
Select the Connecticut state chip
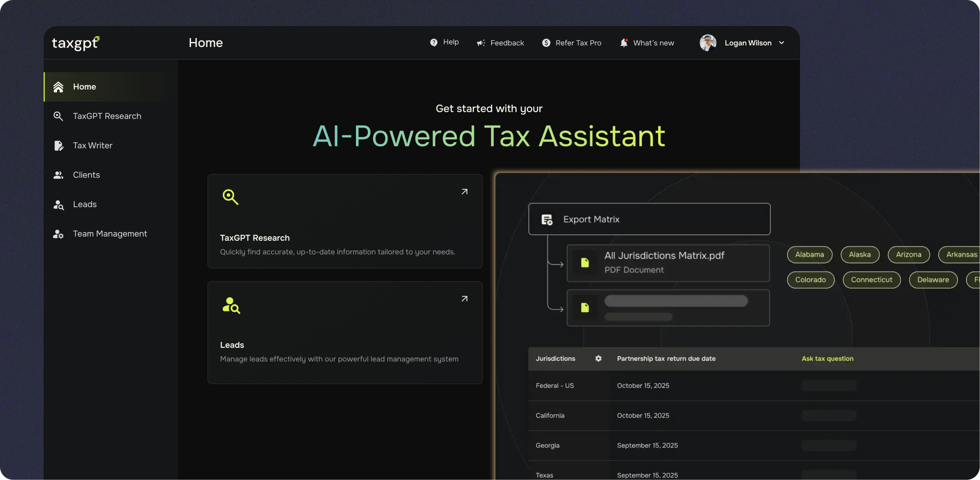(871, 280)
